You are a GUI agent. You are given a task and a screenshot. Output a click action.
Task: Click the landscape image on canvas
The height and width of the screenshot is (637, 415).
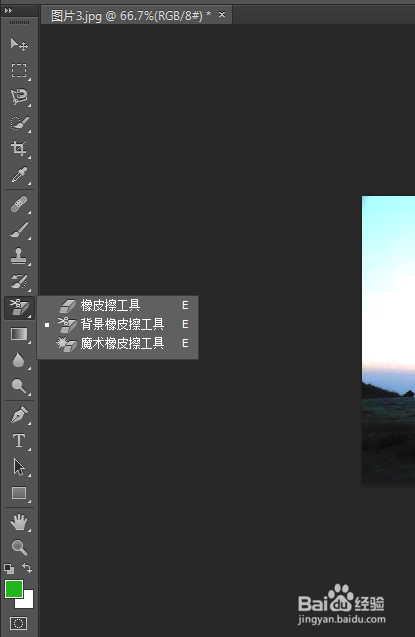pos(389,339)
